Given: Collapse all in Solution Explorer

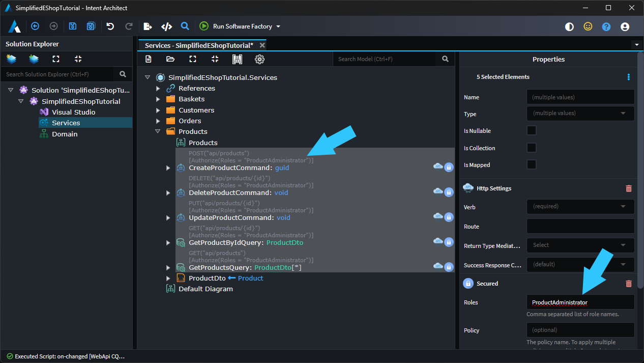Looking at the screenshot, I should [x=78, y=59].
